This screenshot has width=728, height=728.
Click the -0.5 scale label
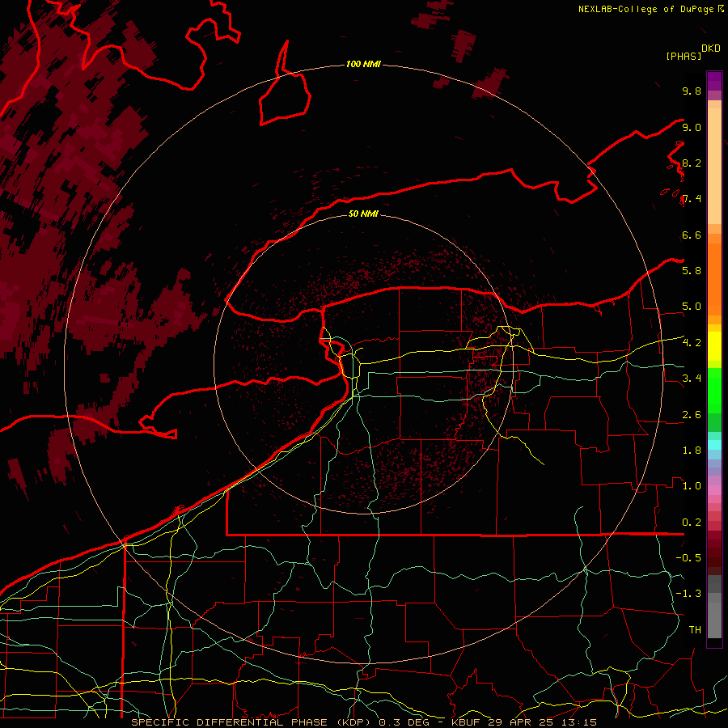(688, 557)
